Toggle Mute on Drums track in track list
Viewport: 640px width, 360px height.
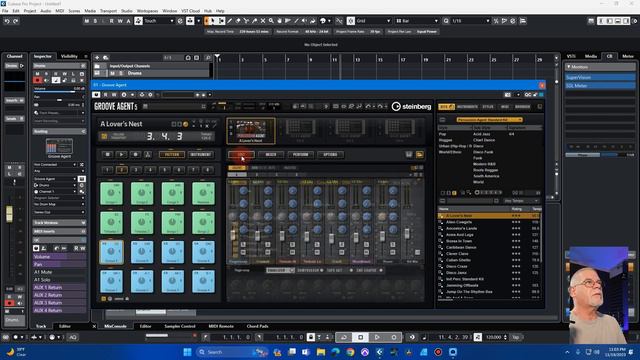pos(113,73)
